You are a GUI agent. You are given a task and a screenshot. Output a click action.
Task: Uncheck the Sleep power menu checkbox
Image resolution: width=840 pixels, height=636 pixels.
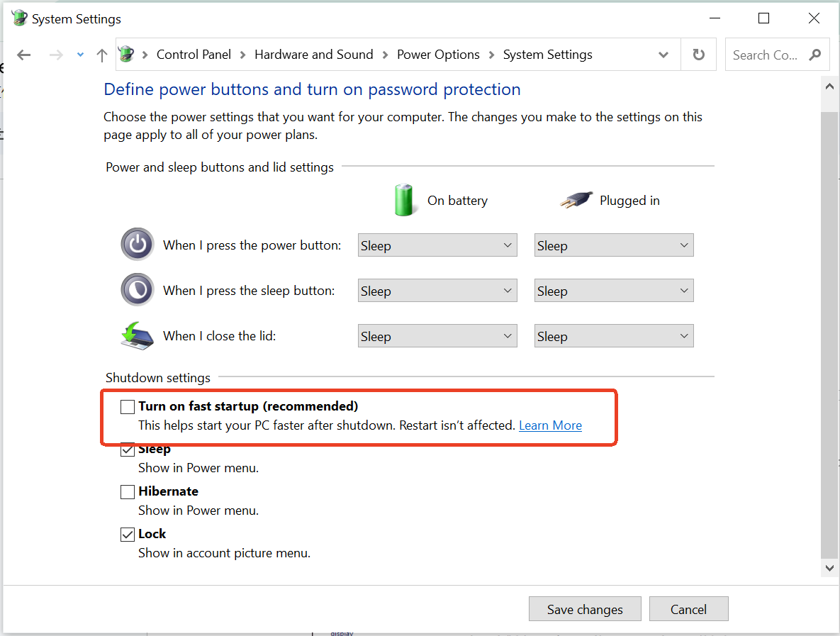coord(128,450)
